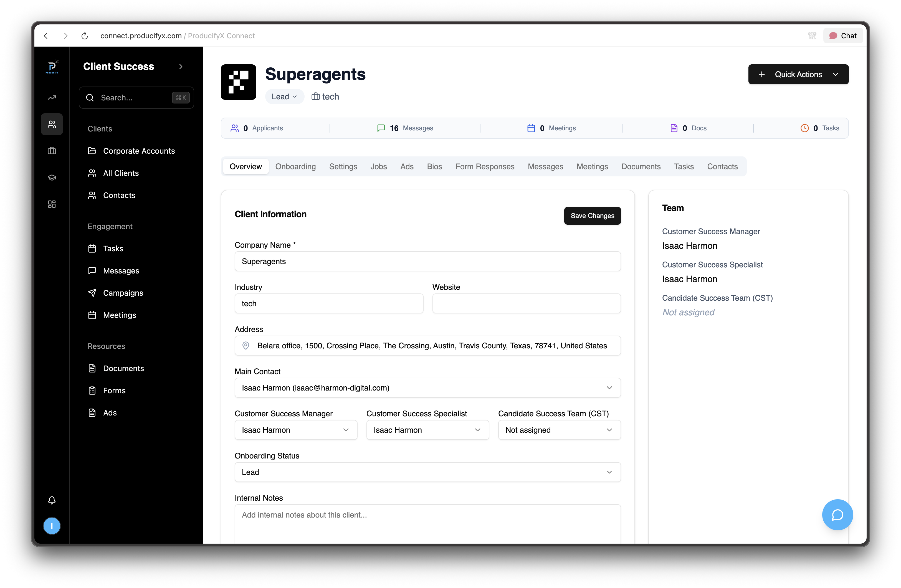Open the briefcase icon in sidebar

click(x=52, y=151)
